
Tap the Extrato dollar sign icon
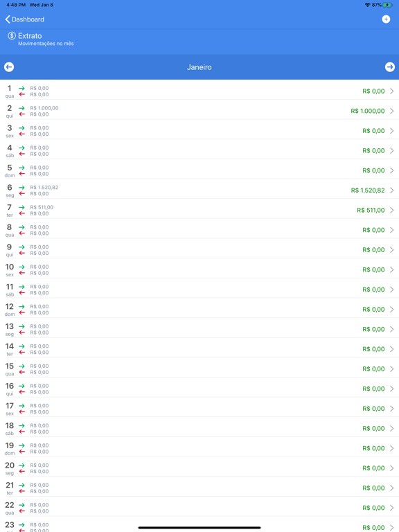[x=12, y=35]
